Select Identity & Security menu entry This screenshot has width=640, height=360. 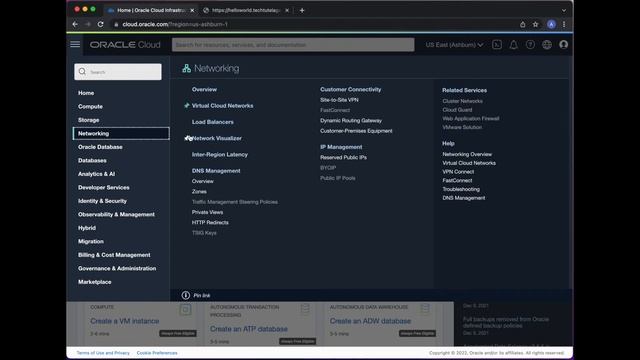tap(102, 201)
